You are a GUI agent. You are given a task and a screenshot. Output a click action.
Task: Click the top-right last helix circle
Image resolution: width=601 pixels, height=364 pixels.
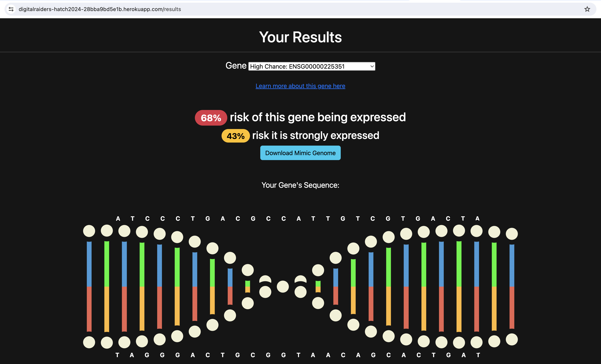pos(512,234)
